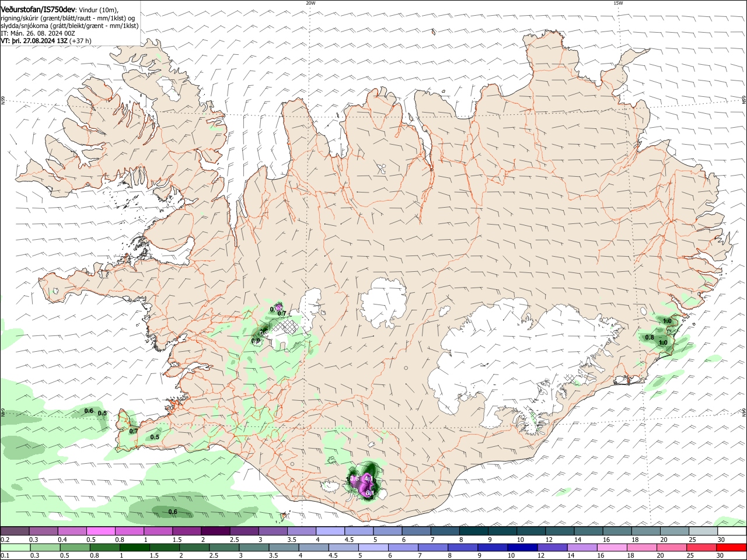Screen dimensions: 747x560
Task: Select pink 20 swatch in lower legend
Action: (x=672, y=548)
